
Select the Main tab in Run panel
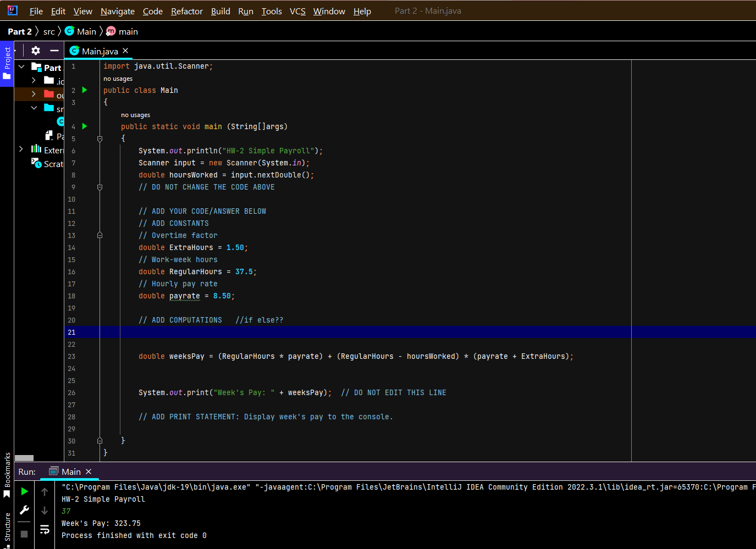click(x=70, y=472)
